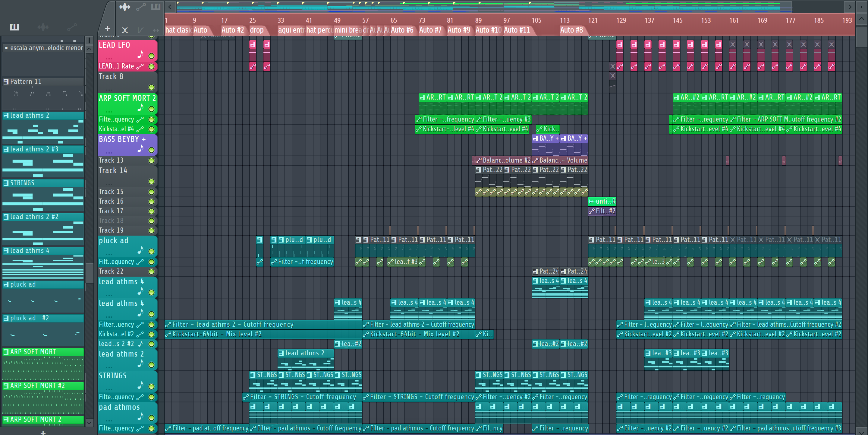The height and width of the screenshot is (435, 868).
Task: Click bar 129 on the timeline ruler
Action: [x=621, y=20]
